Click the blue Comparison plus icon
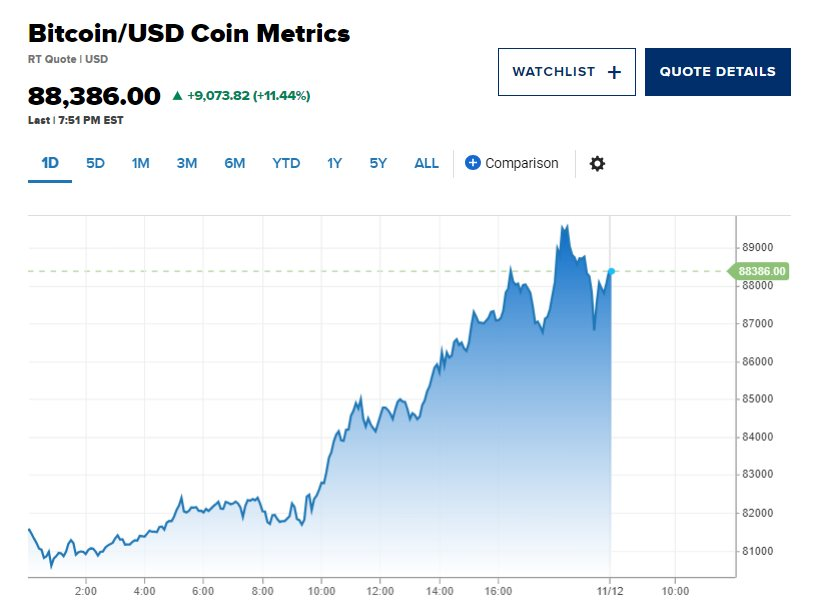This screenshot has width=820, height=606. pyautogui.click(x=472, y=163)
